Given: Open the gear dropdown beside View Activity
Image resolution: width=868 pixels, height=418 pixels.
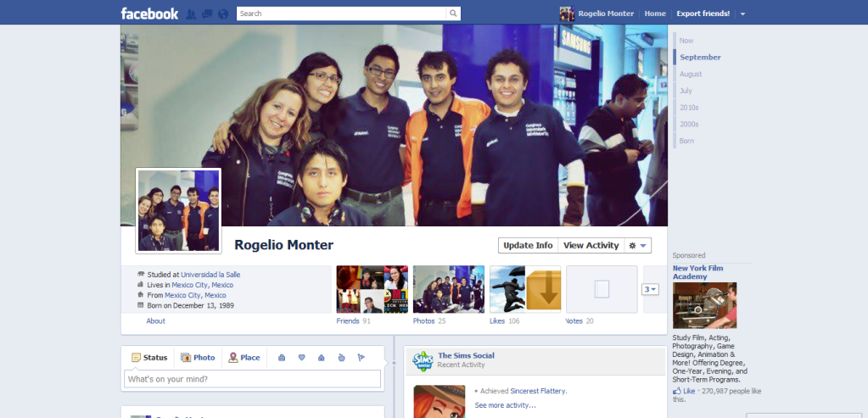Looking at the screenshot, I should tap(637, 246).
